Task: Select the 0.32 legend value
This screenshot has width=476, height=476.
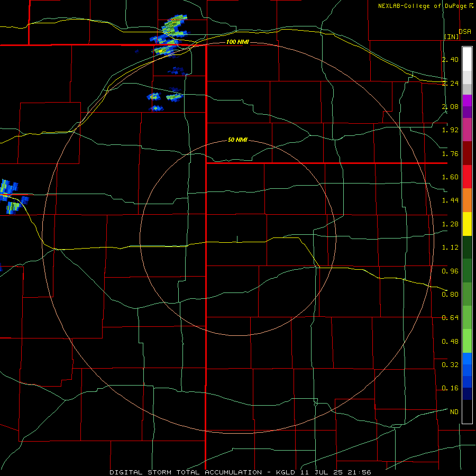Action: (x=450, y=365)
